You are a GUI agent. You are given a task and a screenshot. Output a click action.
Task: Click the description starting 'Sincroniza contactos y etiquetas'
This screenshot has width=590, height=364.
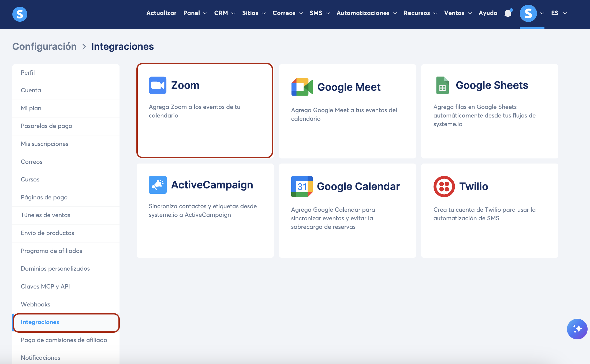203,210
